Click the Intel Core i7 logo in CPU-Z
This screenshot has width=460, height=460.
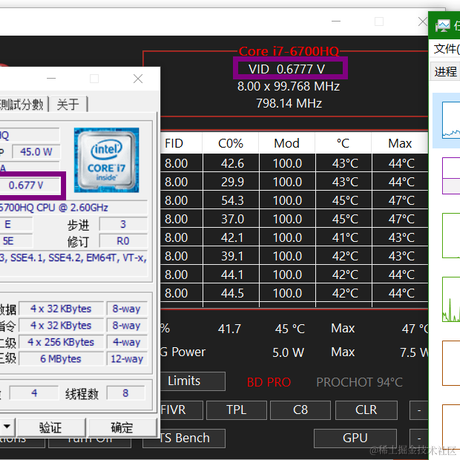(106, 160)
